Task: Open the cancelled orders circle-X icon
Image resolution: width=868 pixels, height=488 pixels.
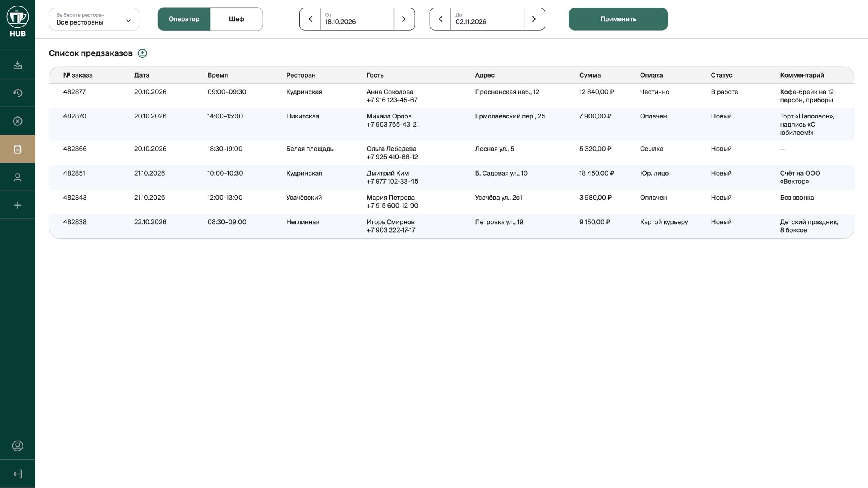Action: tap(18, 121)
